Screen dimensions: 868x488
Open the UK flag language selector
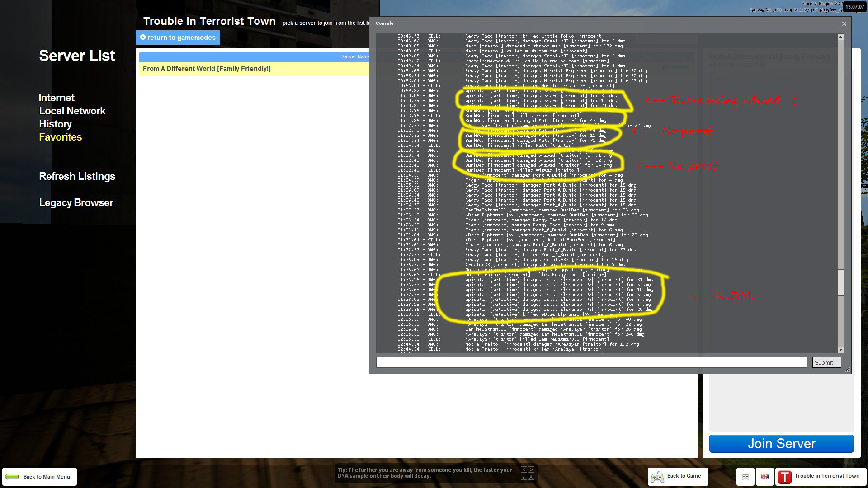(x=765, y=477)
